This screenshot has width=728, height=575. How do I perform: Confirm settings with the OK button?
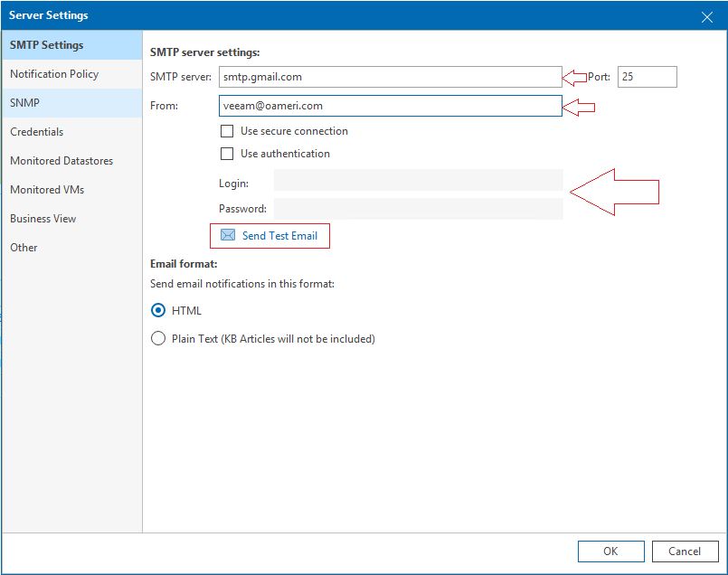click(x=611, y=551)
